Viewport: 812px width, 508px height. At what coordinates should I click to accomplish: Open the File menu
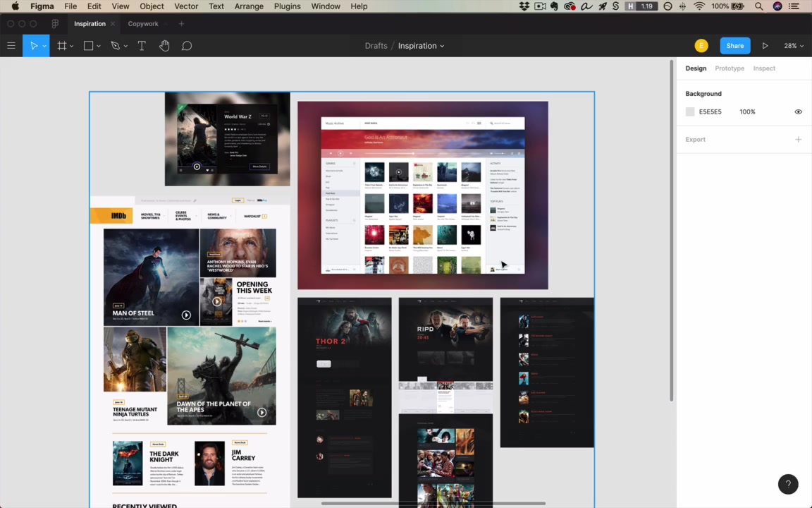click(70, 6)
